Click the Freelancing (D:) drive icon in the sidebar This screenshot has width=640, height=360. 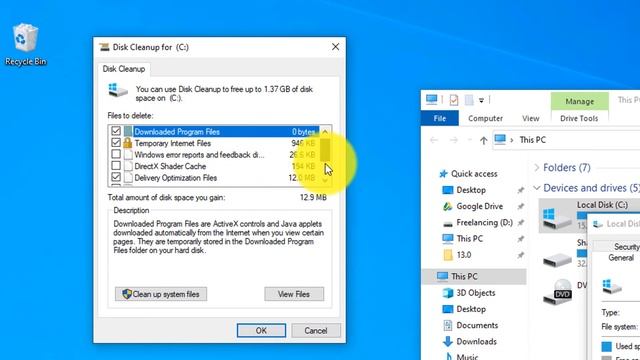click(x=448, y=223)
